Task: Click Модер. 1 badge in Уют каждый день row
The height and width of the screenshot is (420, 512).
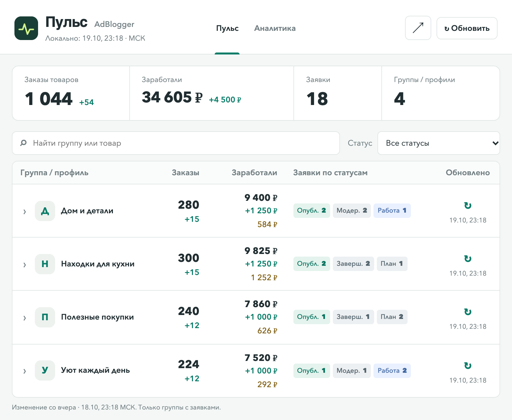Action: [x=352, y=371]
